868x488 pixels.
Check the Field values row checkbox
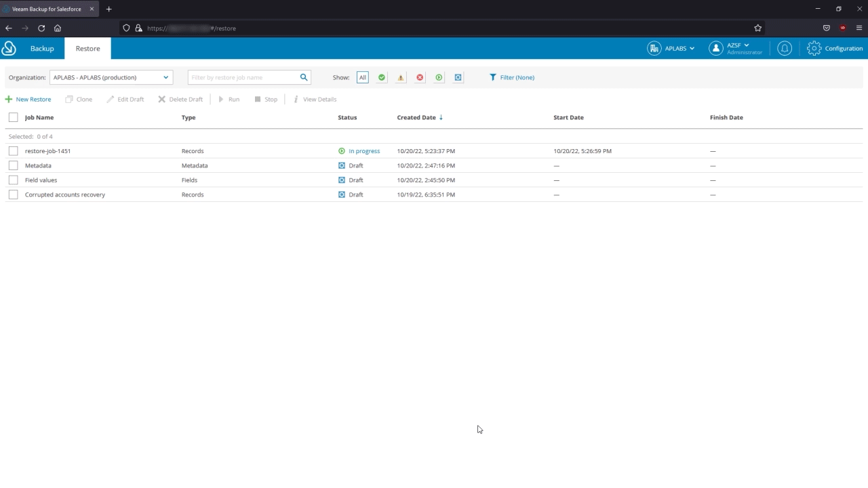(x=13, y=180)
